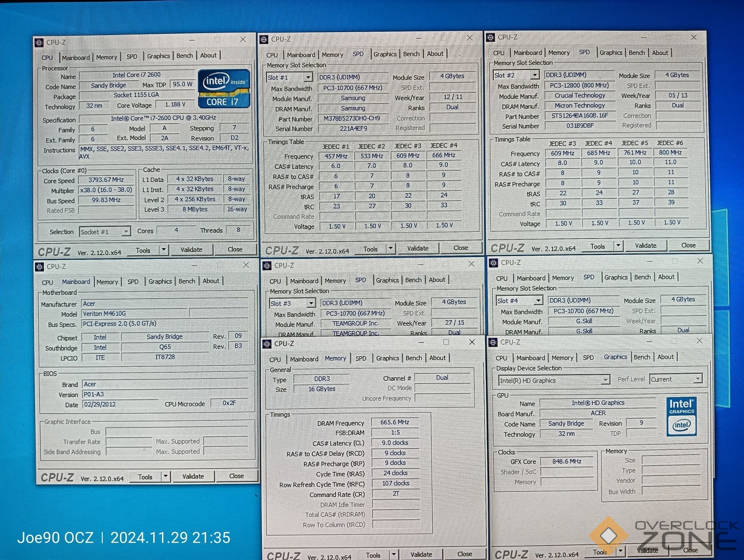Open Bench tab in the Core i7 CPU window

tap(184, 56)
